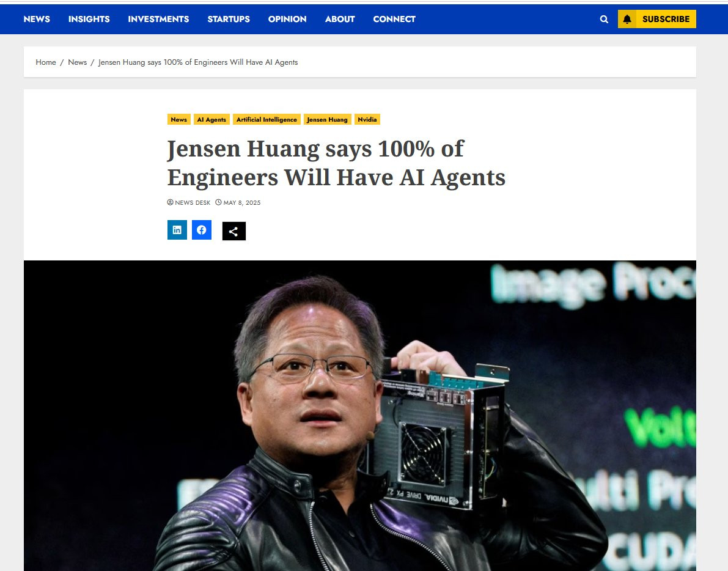Screen dimensions: 728x571
Task: Select the AI Agents category tag
Action: pos(211,119)
